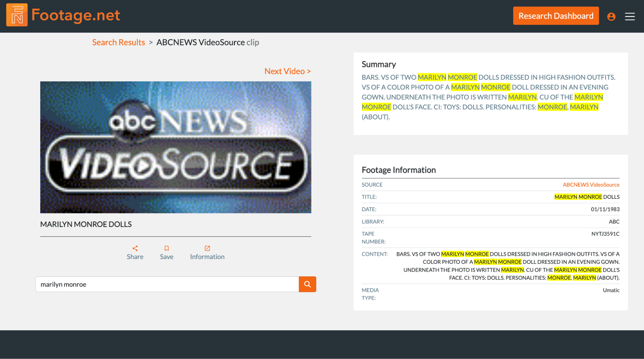
Task: Go to the Next Video
Action: click(x=288, y=71)
